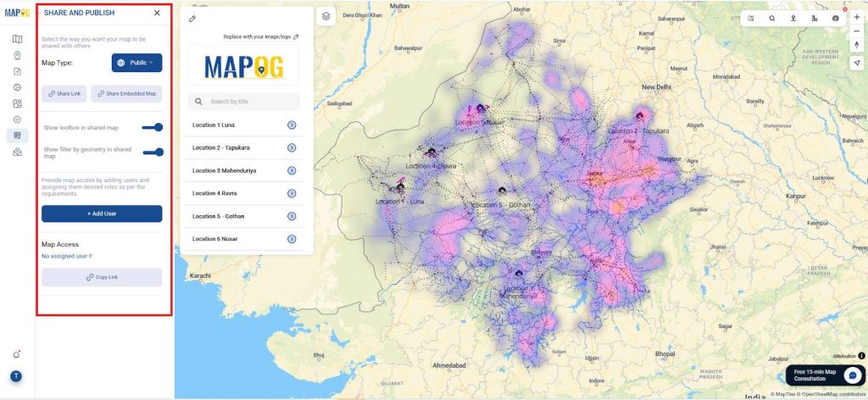Click the search magnifier in top-right toolbar
Viewport: 868px width, 400px height.
(x=771, y=19)
